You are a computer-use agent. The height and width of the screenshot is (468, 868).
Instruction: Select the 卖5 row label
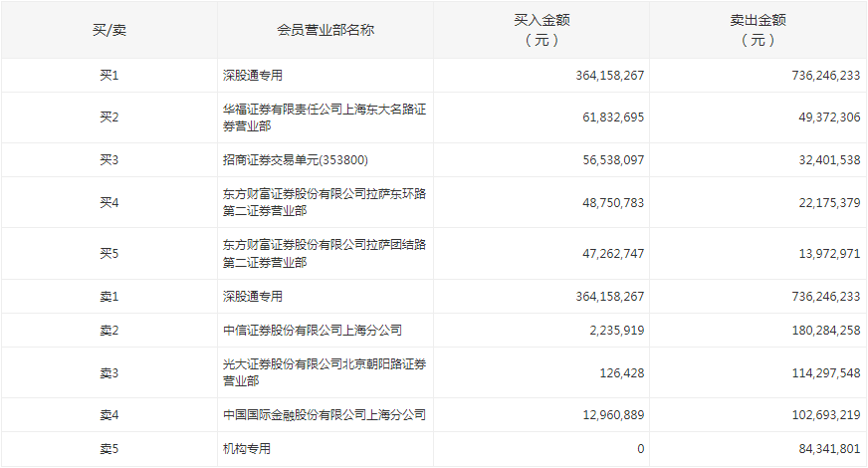109,449
